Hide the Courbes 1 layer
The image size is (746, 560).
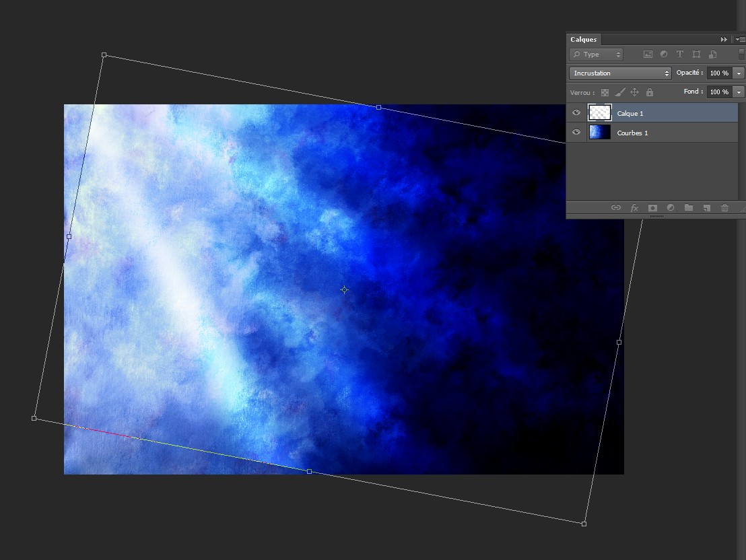(x=576, y=133)
